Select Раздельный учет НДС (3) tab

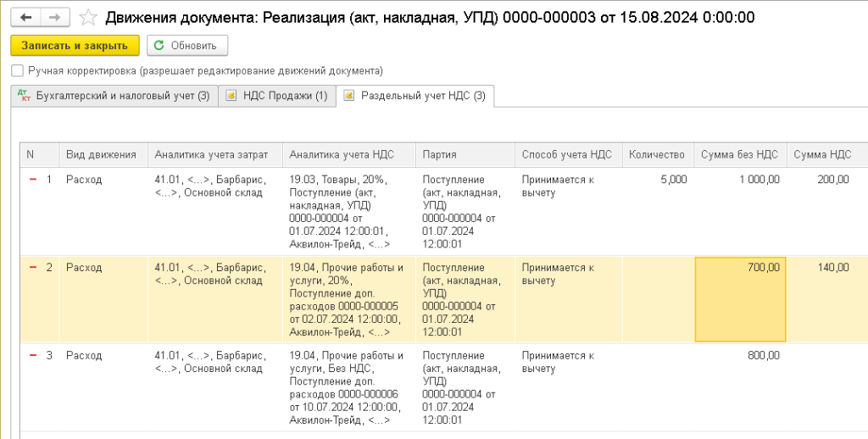415,96
